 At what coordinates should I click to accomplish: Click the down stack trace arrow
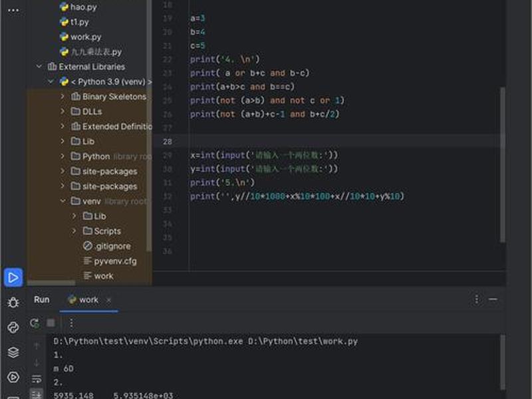point(37,362)
